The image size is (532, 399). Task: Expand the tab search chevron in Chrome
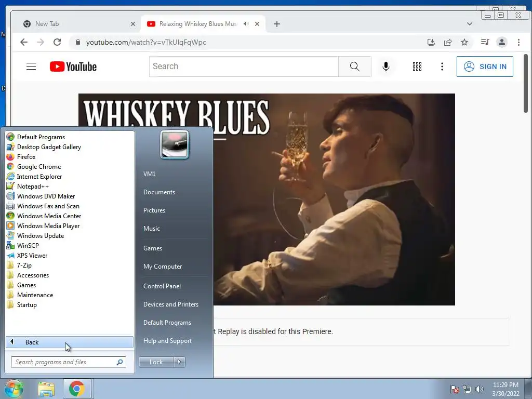tap(470, 24)
